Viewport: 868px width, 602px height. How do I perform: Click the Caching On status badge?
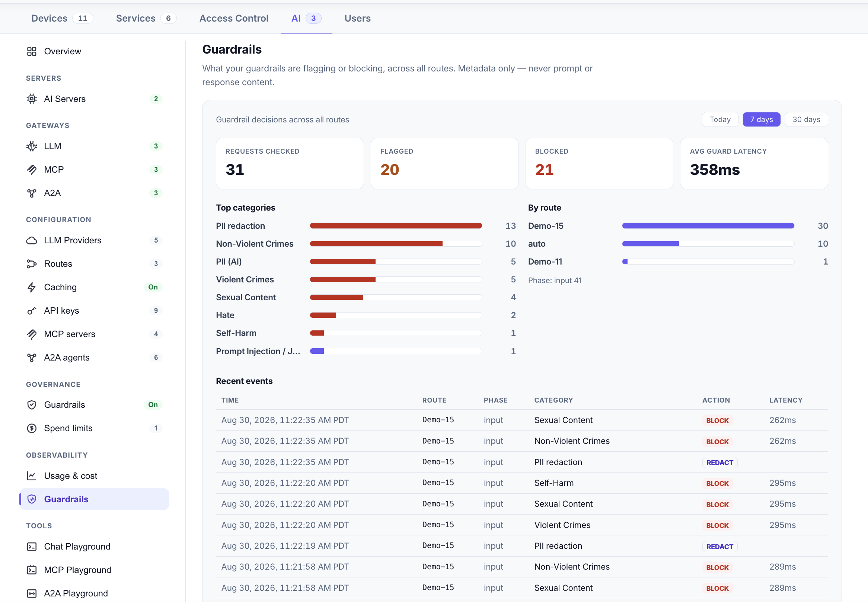[153, 287]
